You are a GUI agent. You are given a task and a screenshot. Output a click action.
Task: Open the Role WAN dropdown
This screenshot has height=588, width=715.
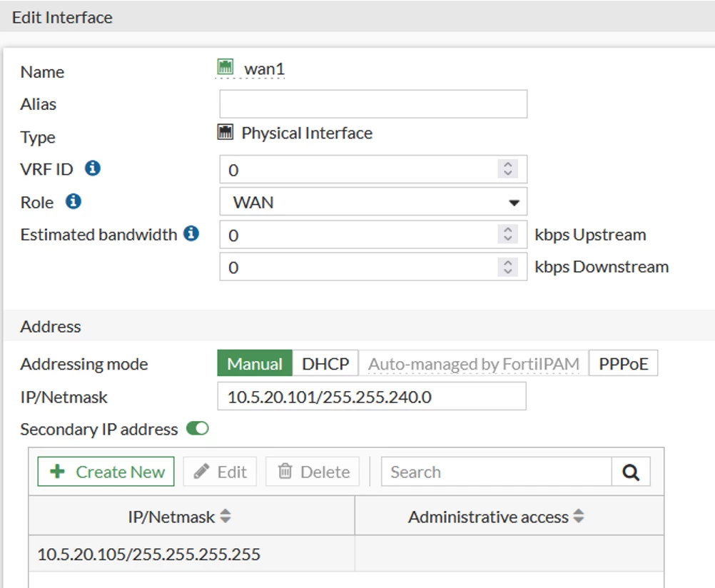tap(373, 202)
